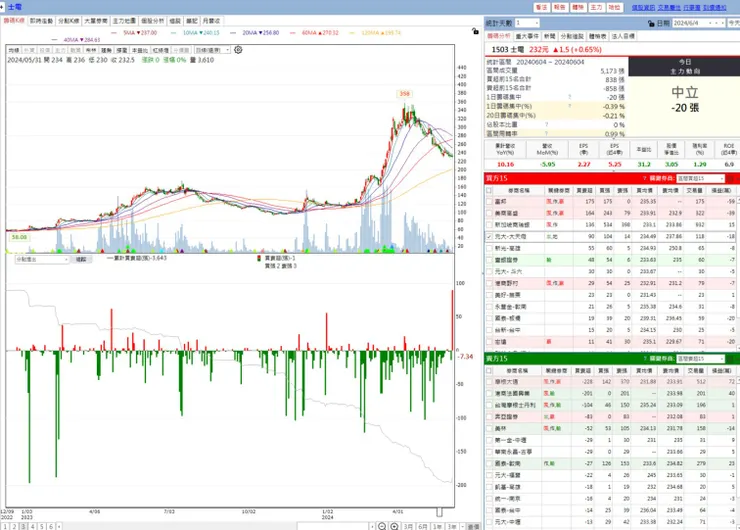Click the 1503 士電 stock title

point(507,50)
